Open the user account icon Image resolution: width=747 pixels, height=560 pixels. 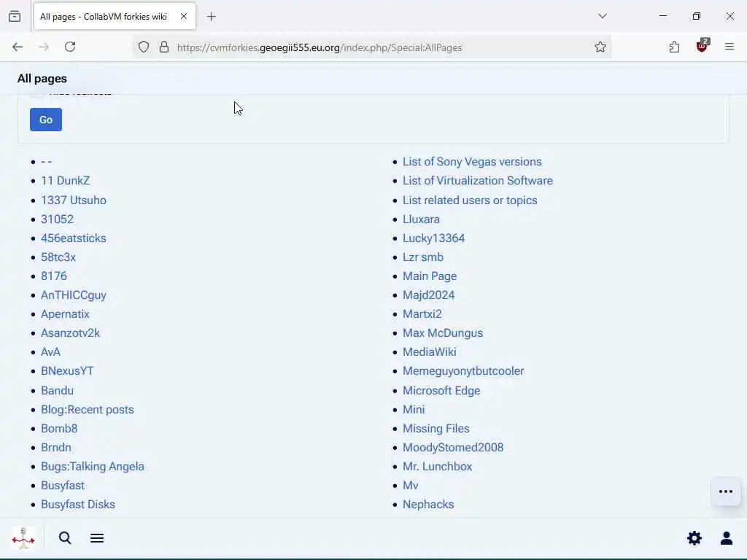[x=727, y=538]
